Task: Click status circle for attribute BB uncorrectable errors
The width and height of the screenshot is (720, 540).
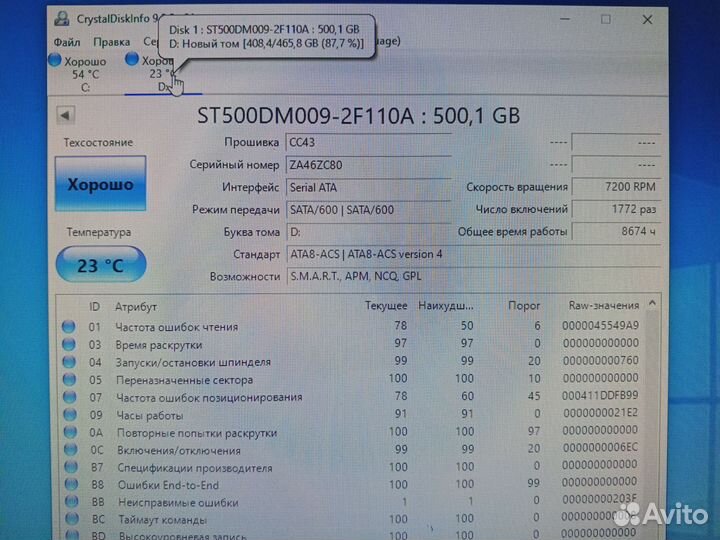Action: point(69,503)
